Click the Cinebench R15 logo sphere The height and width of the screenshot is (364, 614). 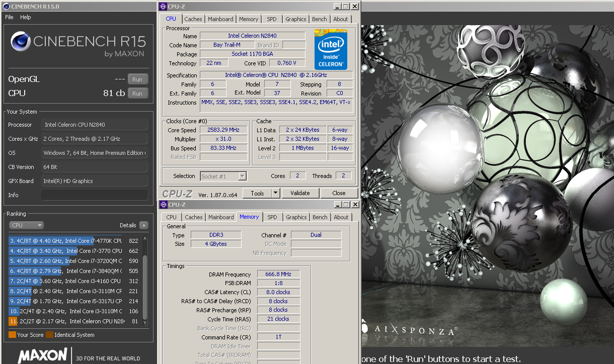coord(20,42)
